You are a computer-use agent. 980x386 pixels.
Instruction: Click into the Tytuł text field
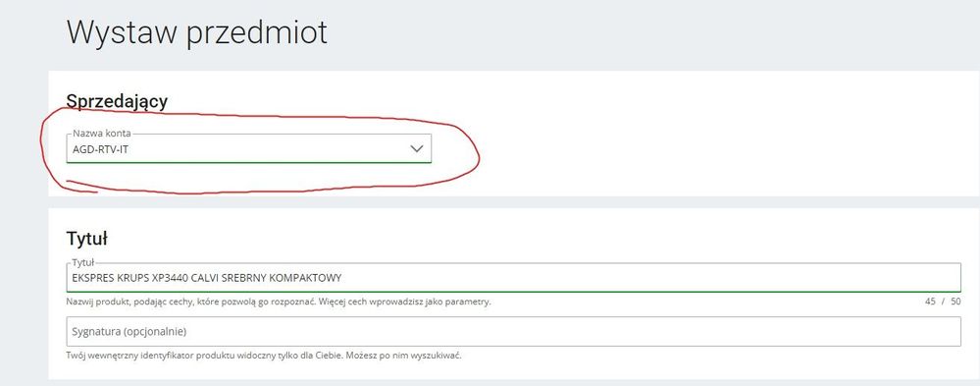pos(514,277)
